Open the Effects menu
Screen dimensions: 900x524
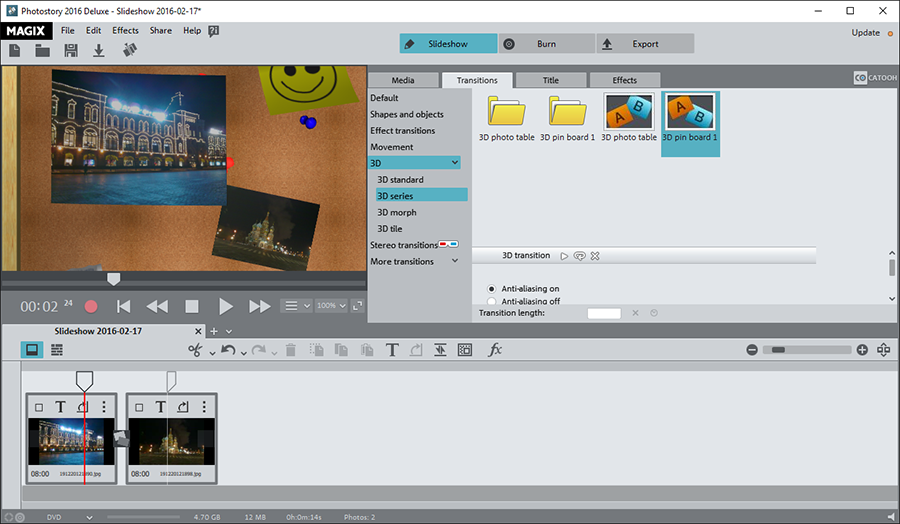tap(125, 31)
